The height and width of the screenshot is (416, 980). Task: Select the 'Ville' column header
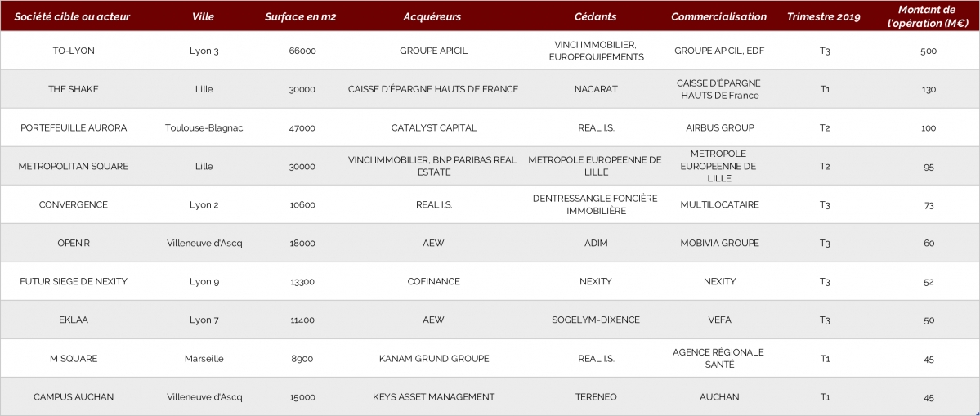pyautogui.click(x=204, y=17)
